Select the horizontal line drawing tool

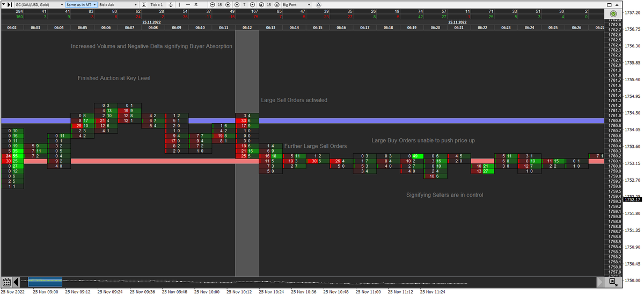188,4
